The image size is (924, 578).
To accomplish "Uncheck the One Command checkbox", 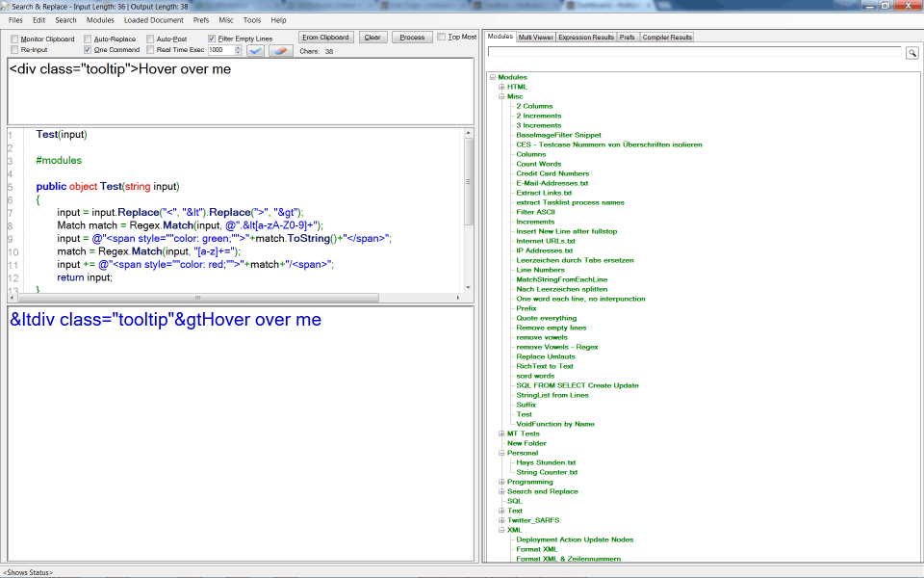I will tap(88, 49).
